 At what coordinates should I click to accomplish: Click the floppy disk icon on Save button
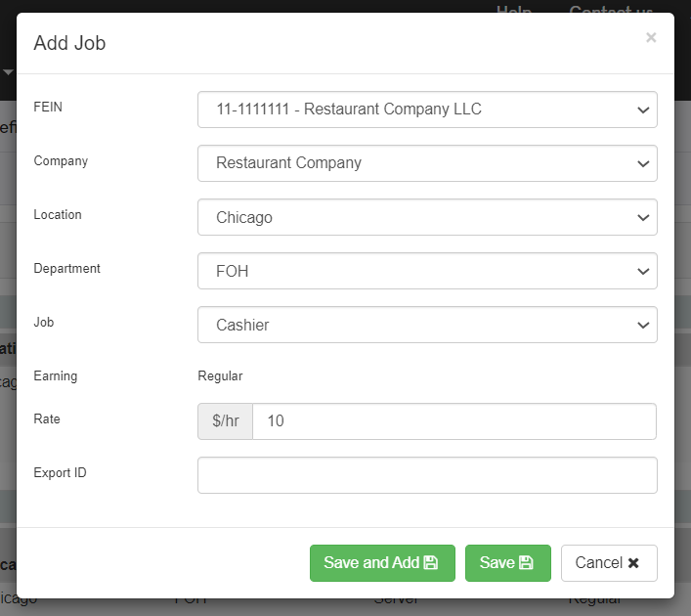526,563
